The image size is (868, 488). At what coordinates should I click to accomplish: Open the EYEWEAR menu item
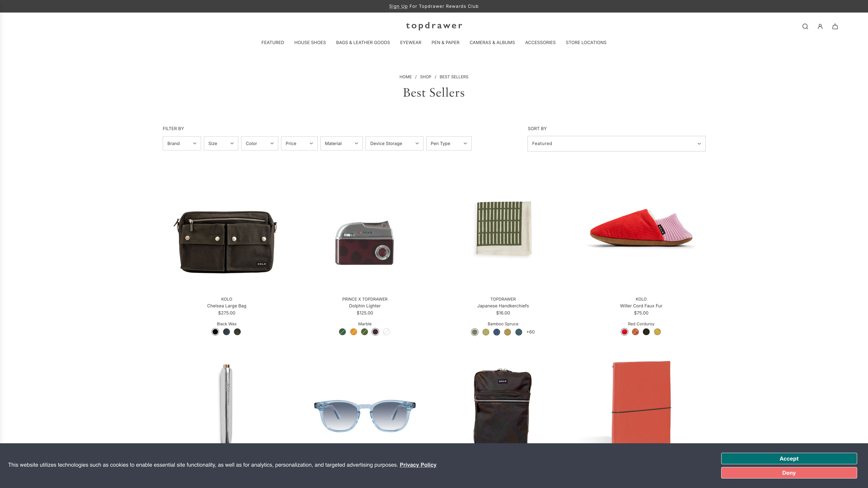[410, 42]
